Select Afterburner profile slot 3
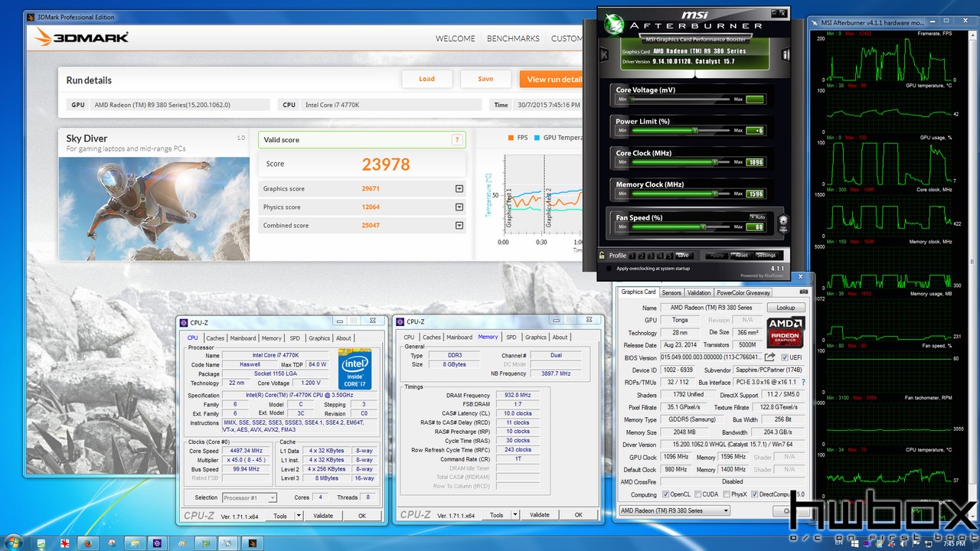980x551 pixels. [x=651, y=256]
